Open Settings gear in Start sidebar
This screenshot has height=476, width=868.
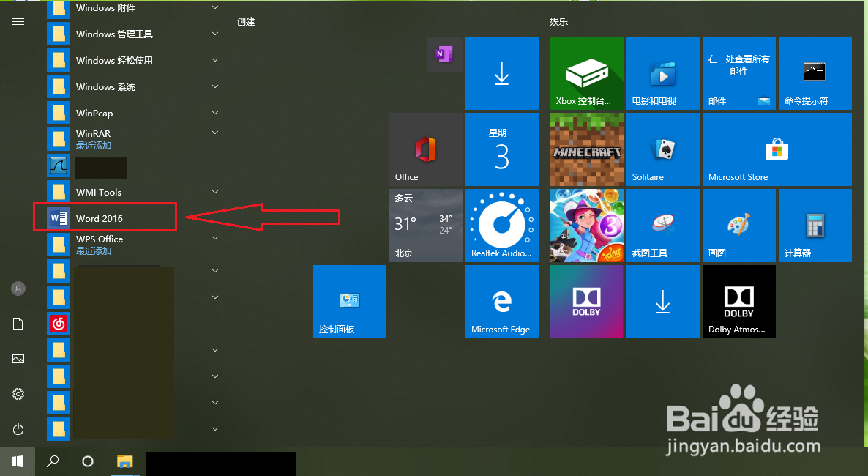tap(18, 394)
